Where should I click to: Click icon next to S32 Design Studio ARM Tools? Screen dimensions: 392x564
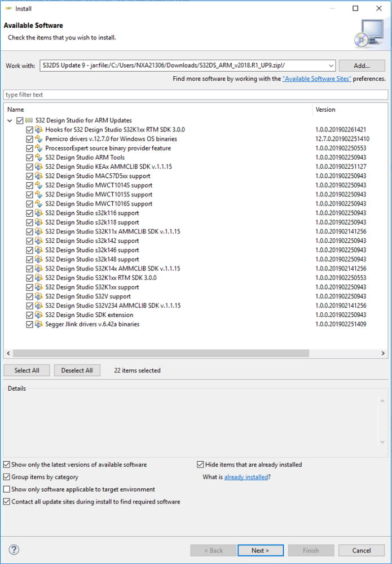click(x=39, y=158)
